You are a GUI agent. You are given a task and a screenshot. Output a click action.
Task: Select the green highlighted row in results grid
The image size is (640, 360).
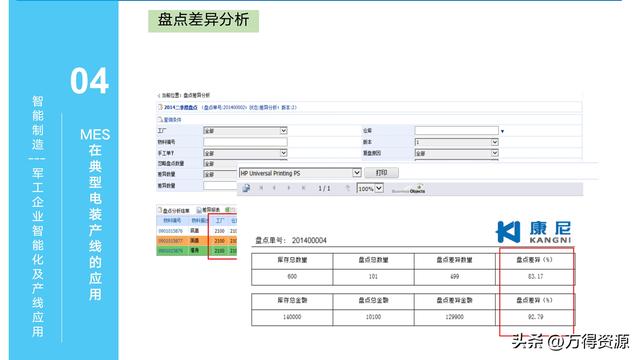[x=197, y=251]
